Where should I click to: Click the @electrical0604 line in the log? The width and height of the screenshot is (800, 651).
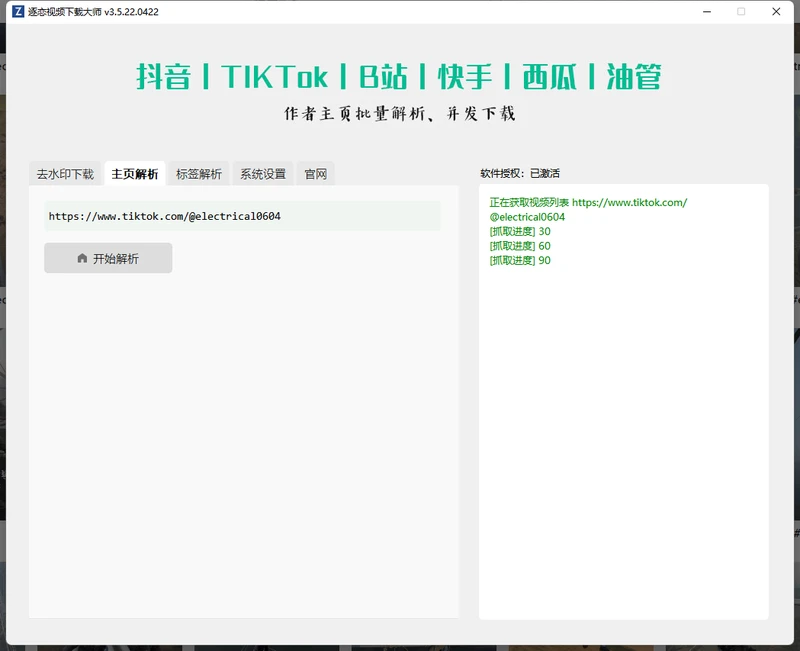pos(527,217)
